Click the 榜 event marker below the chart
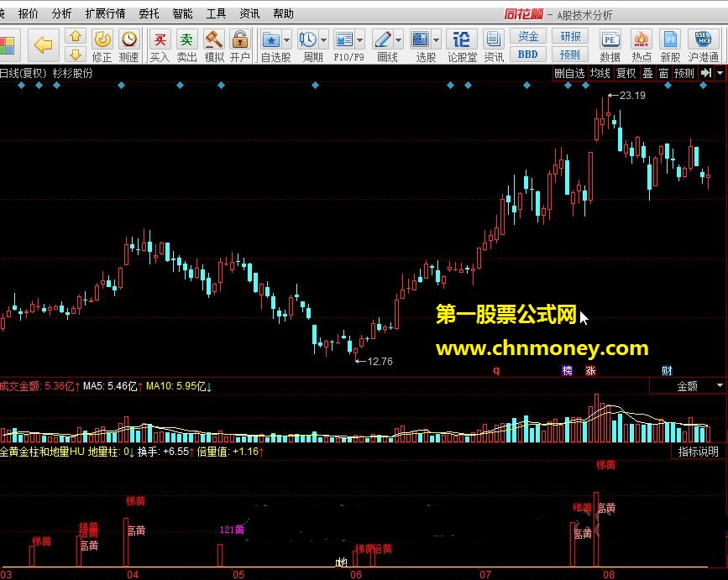This screenshot has height=580, width=728. [x=567, y=370]
